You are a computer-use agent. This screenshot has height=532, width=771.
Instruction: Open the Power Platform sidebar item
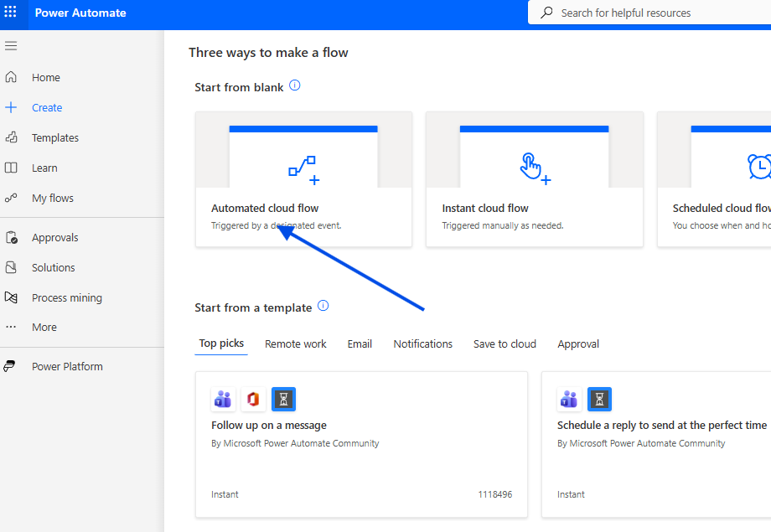click(67, 366)
